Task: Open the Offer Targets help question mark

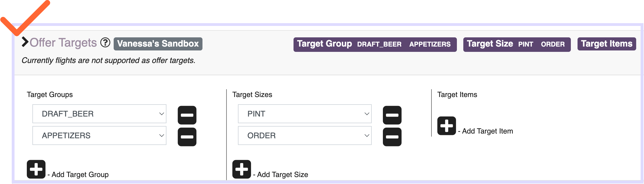Action: coord(105,43)
